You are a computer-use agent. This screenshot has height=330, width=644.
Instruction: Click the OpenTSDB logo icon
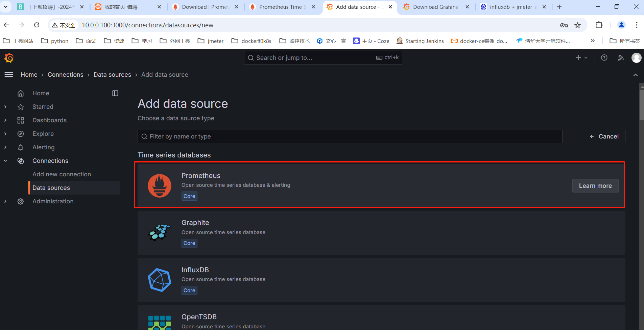point(160,323)
